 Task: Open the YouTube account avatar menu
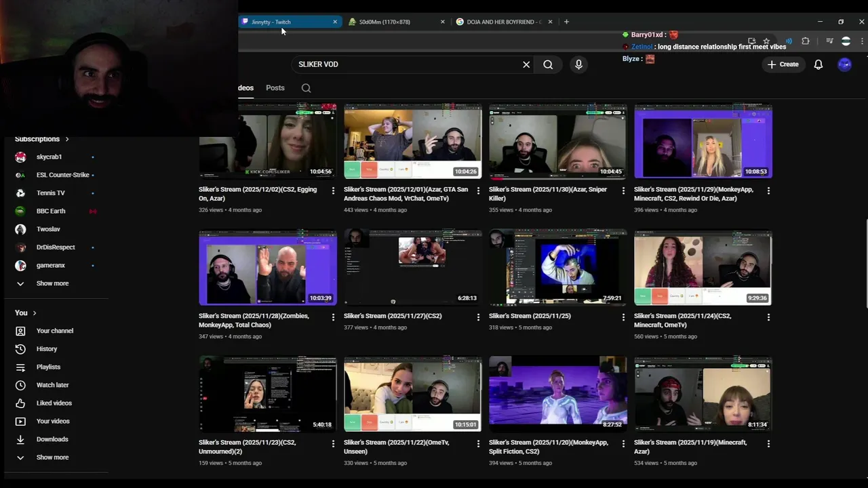[x=844, y=64]
